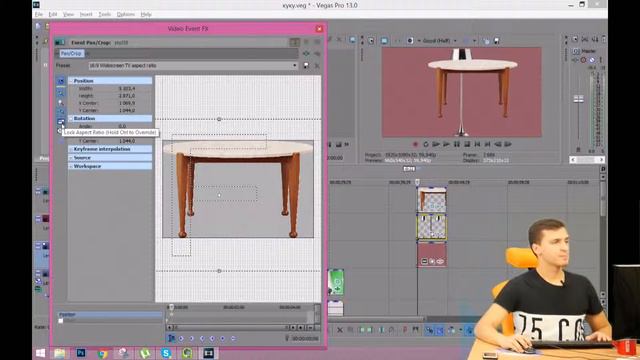Select the Pan/Crop chip in plug-in chain

click(x=71, y=53)
